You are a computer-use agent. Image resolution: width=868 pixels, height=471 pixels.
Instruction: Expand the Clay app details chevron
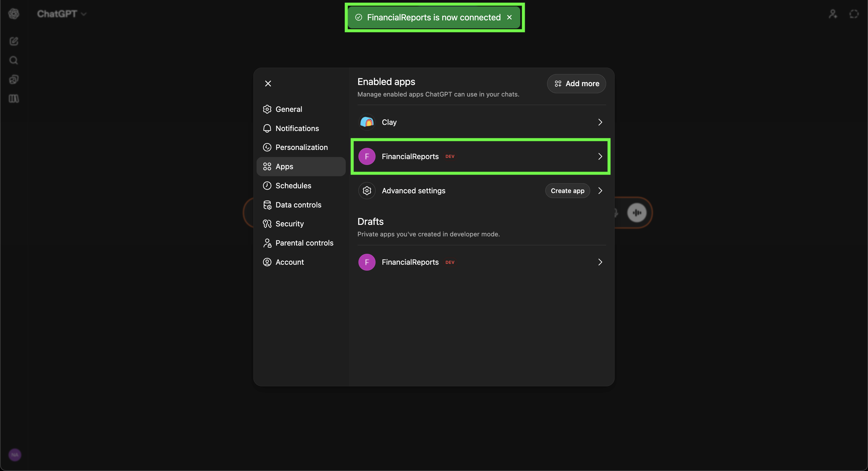click(600, 122)
